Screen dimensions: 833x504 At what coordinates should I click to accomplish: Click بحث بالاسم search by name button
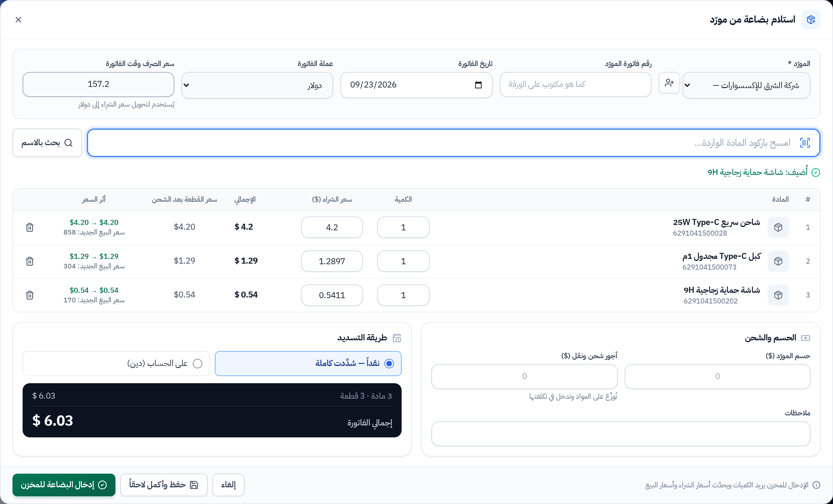47,143
